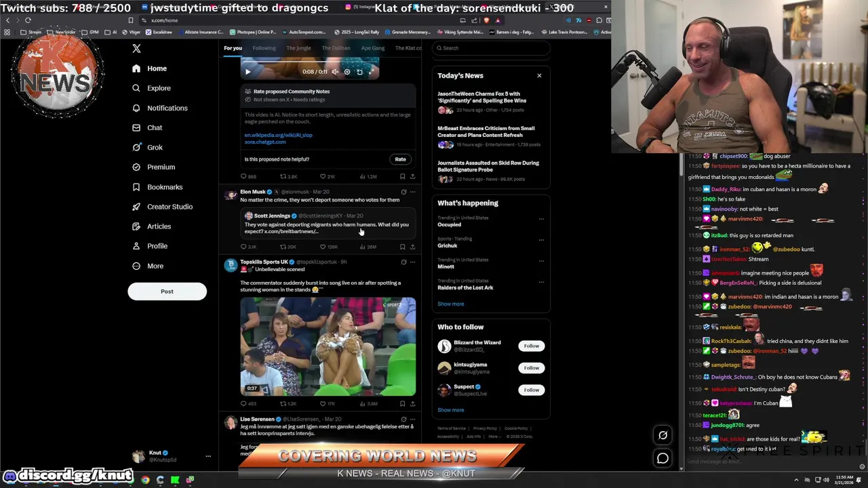Open the en.wikipedia.org/wiki/AI_slop link
The image size is (868, 488).
click(279, 135)
